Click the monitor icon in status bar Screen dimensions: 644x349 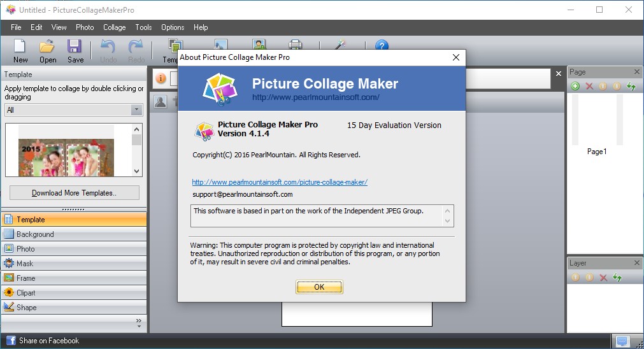[x=622, y=341]
